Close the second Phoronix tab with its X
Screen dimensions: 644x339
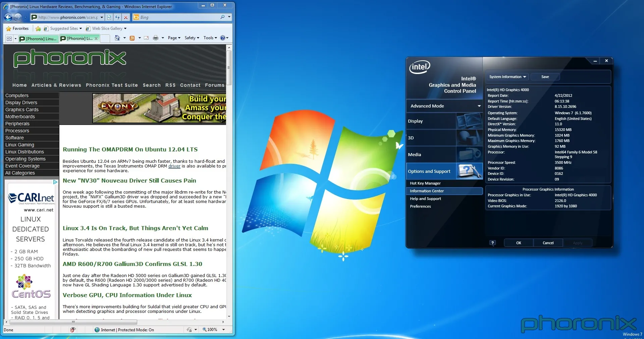96,39
